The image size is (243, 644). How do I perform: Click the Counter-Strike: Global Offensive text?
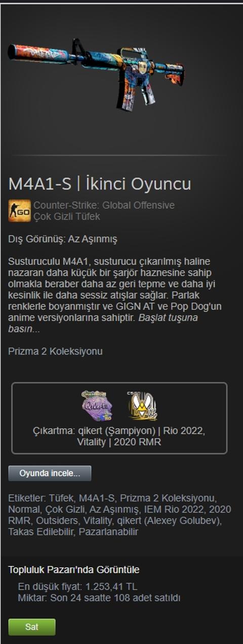(104, 205)
